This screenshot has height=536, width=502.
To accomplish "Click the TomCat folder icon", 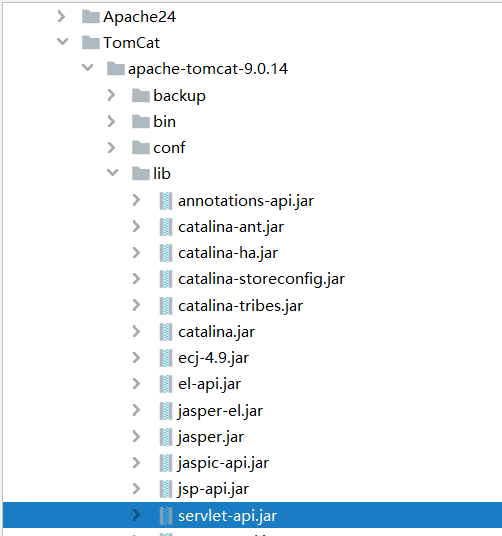I will pos(91,42).
